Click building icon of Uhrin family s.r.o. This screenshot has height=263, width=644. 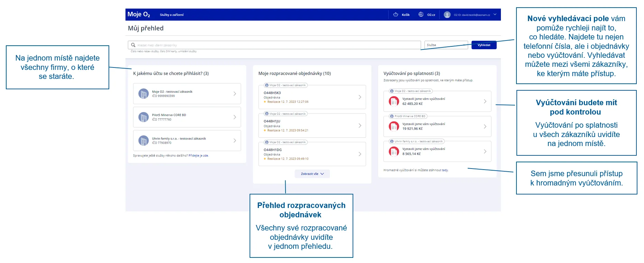tap(143, 140)
